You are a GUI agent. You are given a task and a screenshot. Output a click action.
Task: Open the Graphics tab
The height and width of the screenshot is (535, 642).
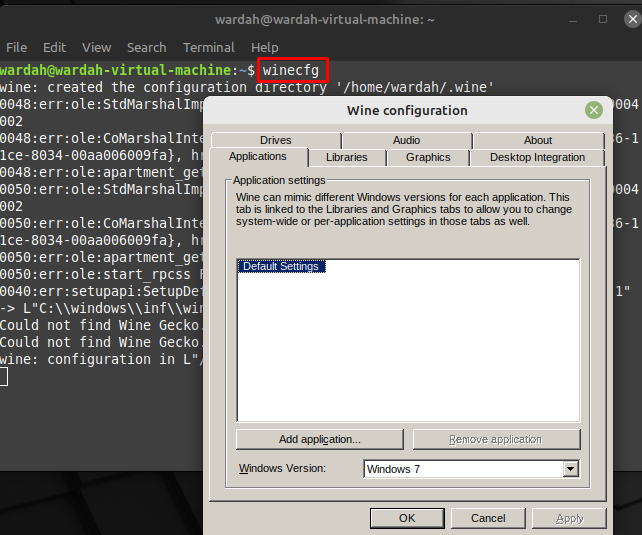[428, 158]
